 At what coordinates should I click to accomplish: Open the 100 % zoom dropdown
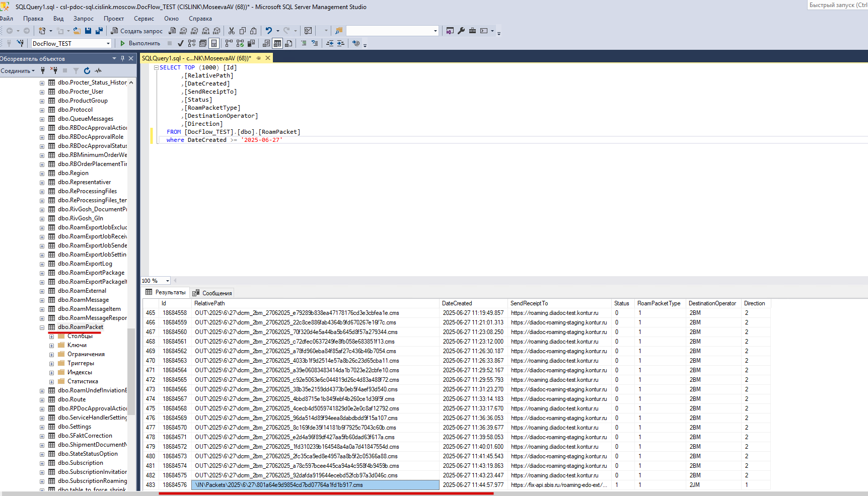click(x=168, y=281)
